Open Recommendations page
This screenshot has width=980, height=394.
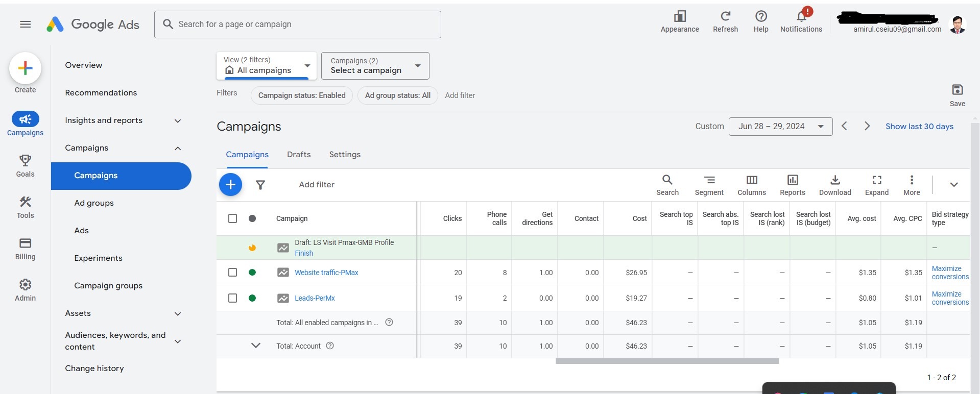tap(101, 93)
